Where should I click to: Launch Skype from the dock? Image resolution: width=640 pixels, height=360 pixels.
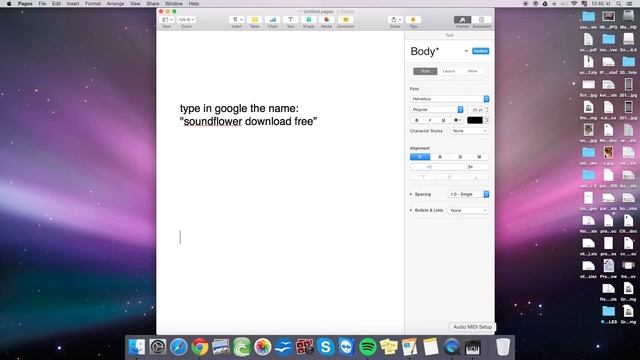(325, 347)
